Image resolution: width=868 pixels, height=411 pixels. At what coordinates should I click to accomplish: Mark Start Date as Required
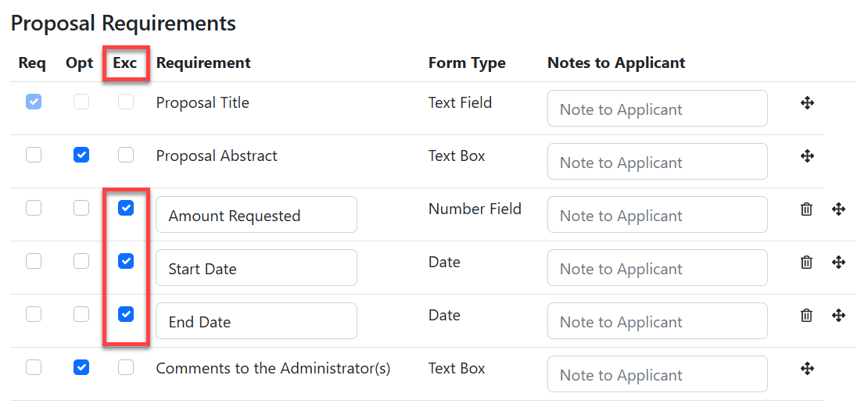[x=34, y=262]
